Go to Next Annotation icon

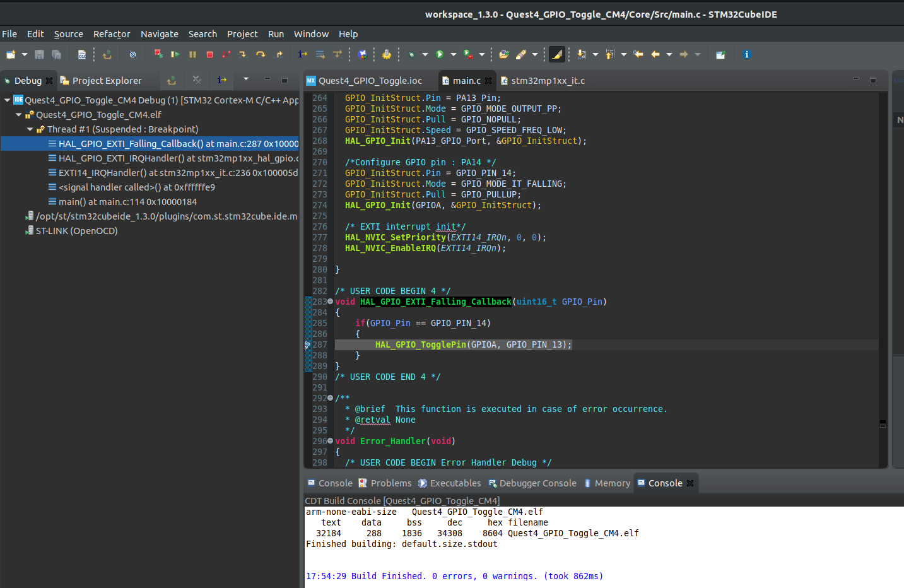(582, 55)
